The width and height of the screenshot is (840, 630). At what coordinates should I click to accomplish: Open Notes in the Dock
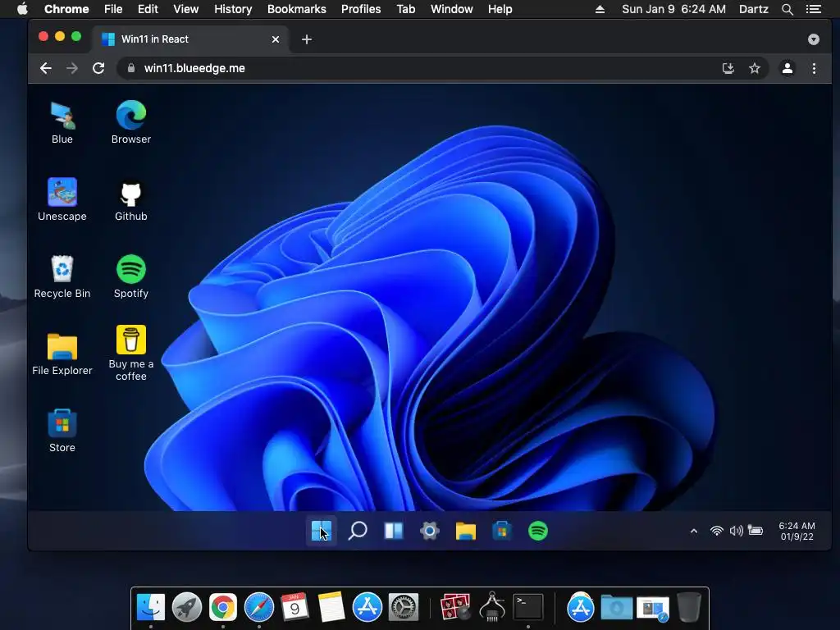(331, 607)
